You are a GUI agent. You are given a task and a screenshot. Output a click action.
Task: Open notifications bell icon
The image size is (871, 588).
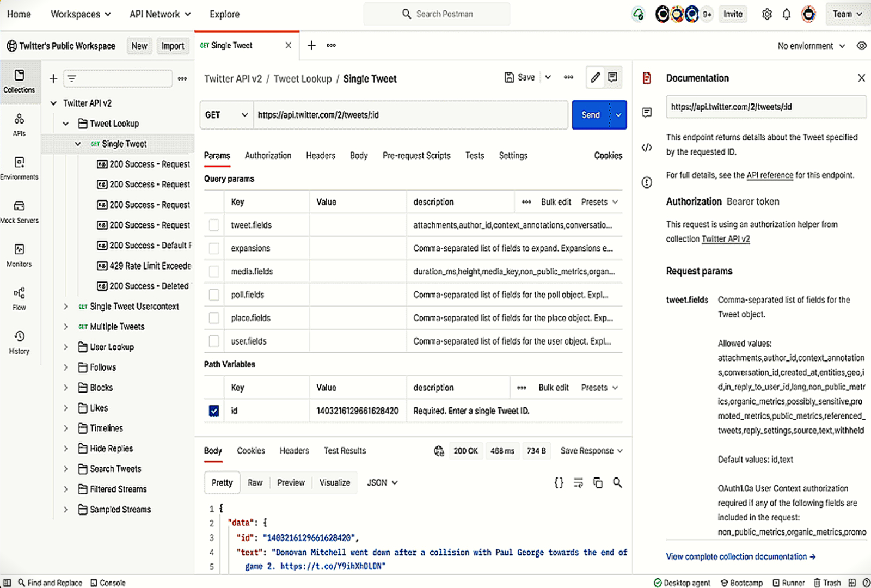tap(787, 14)
